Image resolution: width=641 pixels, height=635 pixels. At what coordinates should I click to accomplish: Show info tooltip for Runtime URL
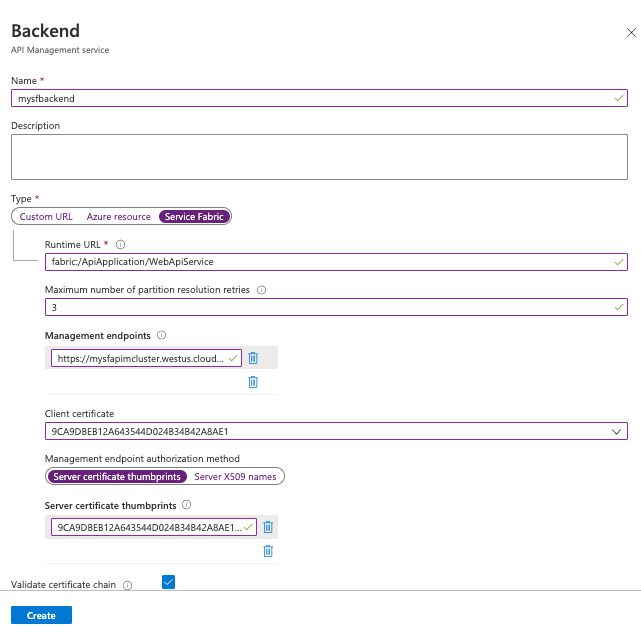pos(120,244)
